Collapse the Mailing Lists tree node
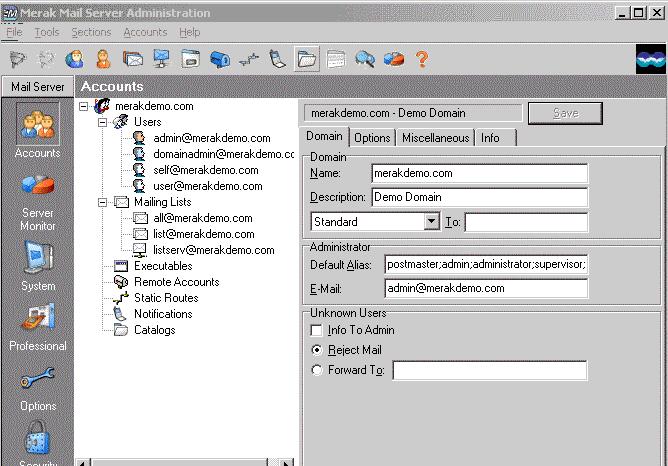The width and height of the screenshot is (668, 466). (x=103, y=202)
